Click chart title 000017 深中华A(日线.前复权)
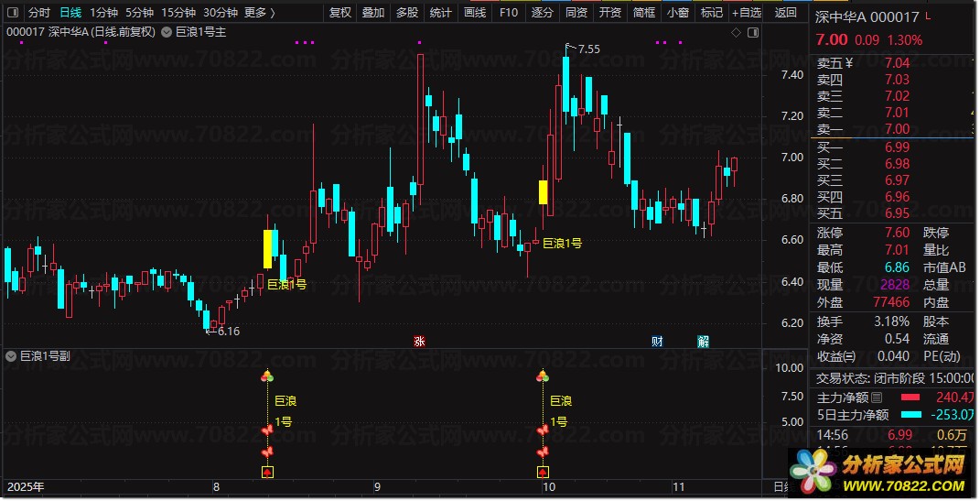Screen dimensions: 980x501 (81, 32)
